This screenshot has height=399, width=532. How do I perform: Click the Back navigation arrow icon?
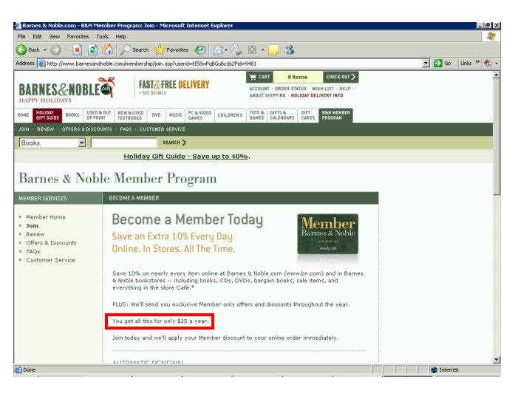click(x=21, y=50)
